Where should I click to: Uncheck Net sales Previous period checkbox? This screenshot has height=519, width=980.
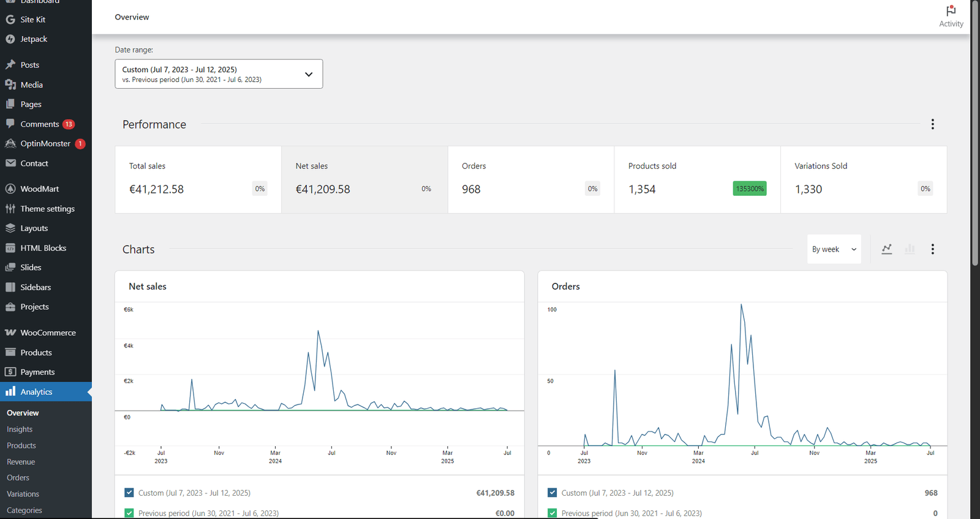tap(129, 513)
